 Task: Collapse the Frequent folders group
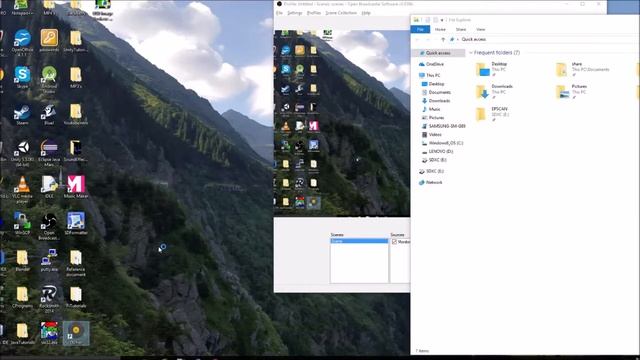[x=471, y=53]
